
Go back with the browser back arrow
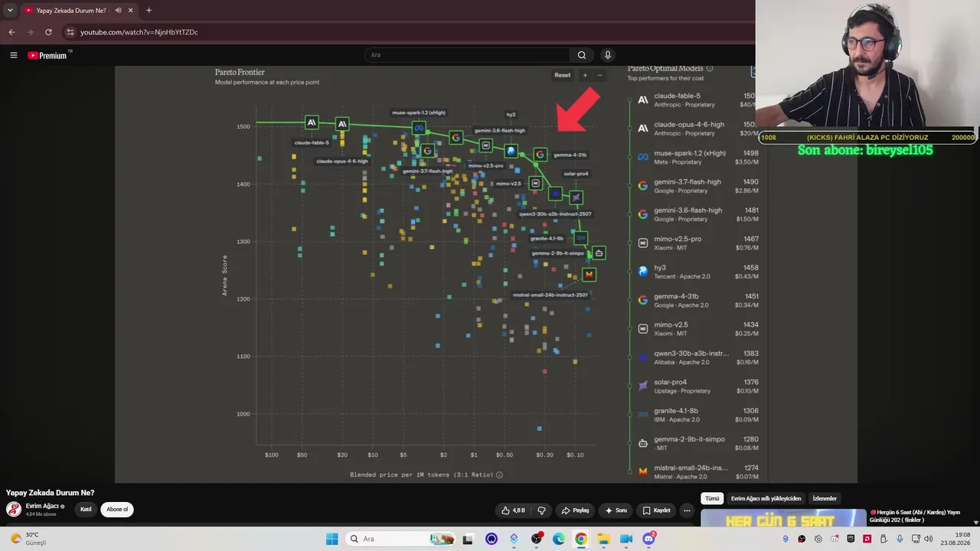[11, 32]
